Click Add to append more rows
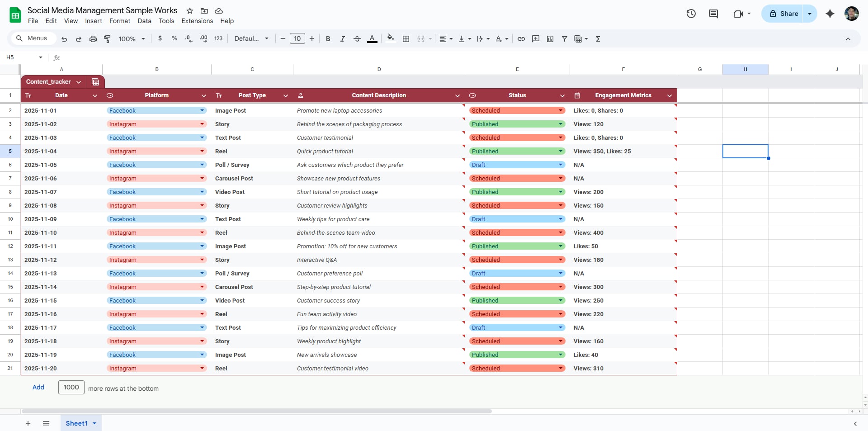This screenshot has width=868, height=431. (38, 387)
